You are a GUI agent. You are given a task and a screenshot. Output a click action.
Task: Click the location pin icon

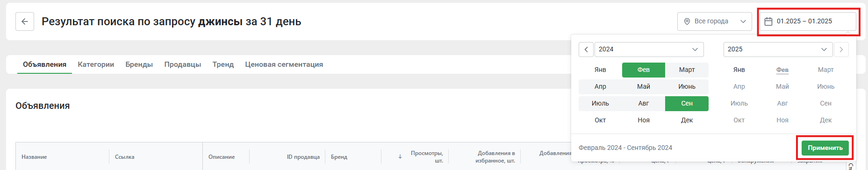687,21
